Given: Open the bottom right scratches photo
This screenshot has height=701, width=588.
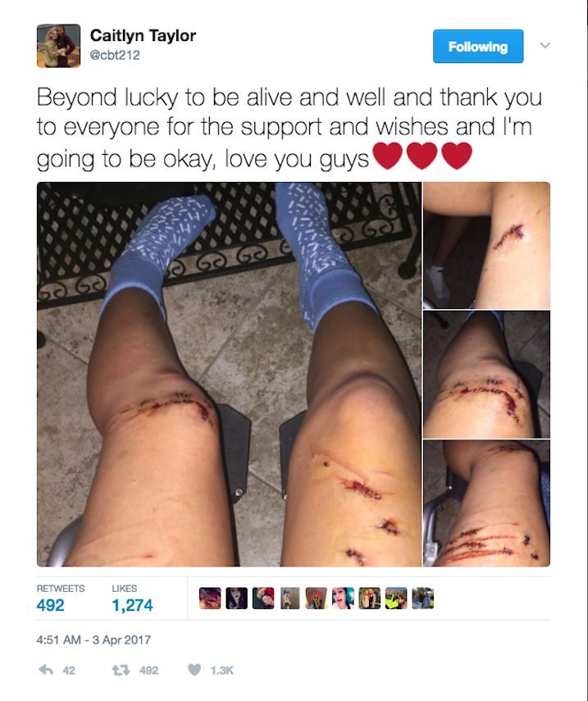Looking at the screenshot, I should (486, 503).
